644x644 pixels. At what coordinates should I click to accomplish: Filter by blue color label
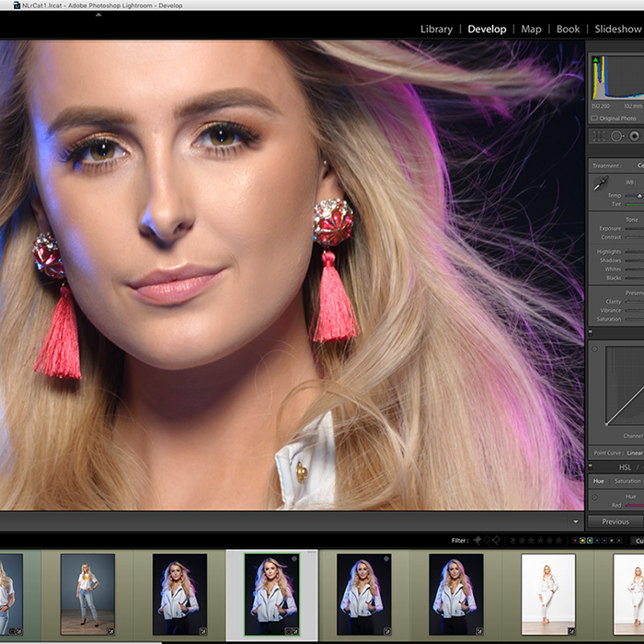pos(597,541)
